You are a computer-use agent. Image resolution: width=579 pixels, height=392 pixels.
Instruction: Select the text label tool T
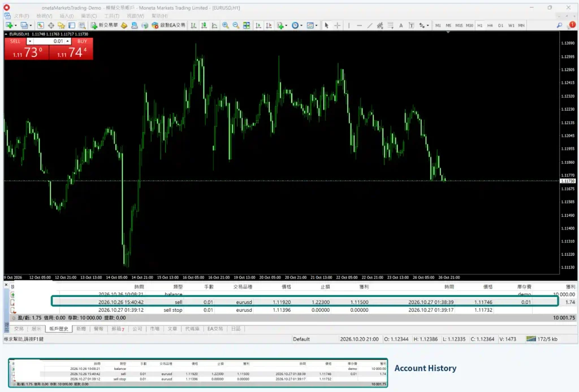tap(411, 25)
